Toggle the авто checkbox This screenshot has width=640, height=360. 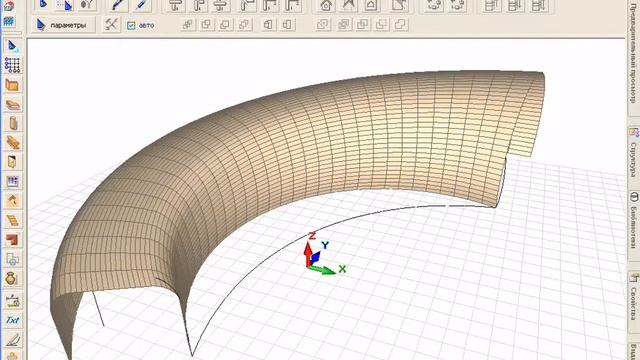click(131, 26)
